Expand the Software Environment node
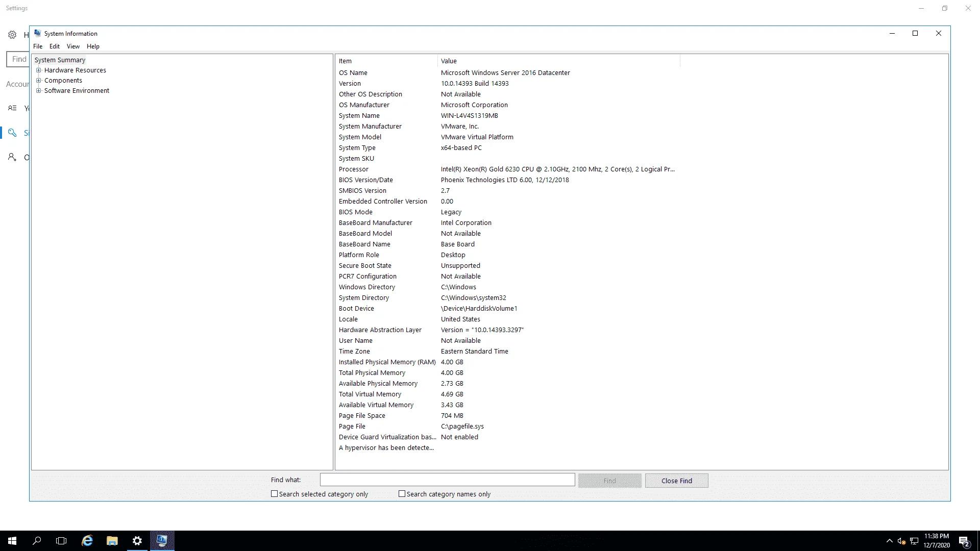This screenshot has height=551, width=980. (38, 91)
